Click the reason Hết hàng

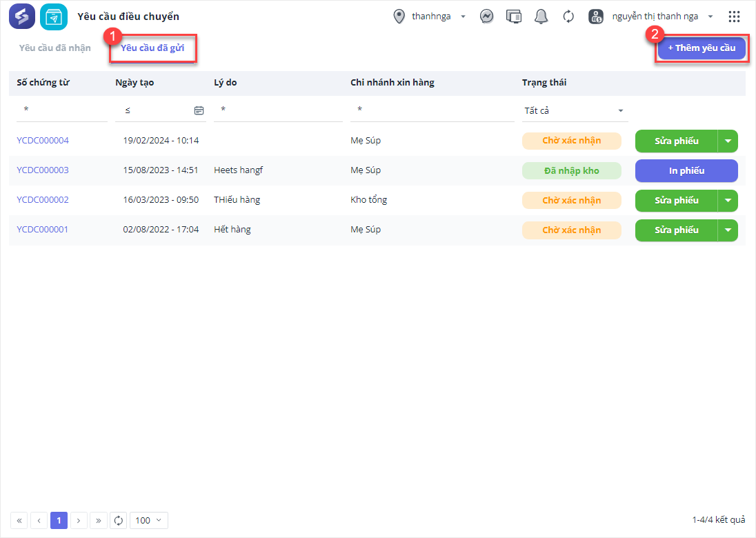pos(232,230)
